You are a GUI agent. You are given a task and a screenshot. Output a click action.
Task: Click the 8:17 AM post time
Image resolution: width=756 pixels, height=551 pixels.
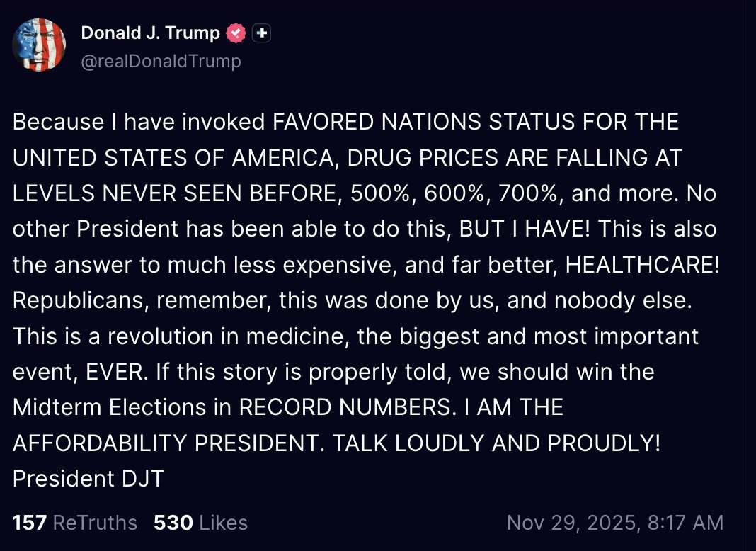687,523
